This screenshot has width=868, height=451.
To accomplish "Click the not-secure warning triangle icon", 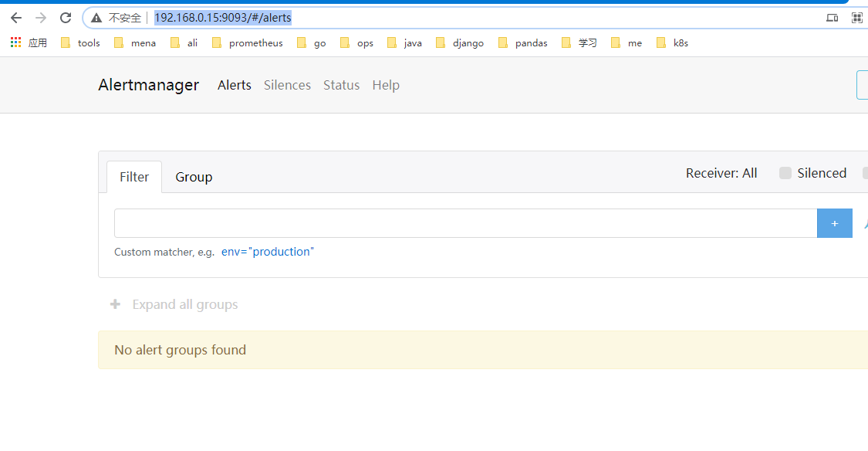I will (96, 18).
